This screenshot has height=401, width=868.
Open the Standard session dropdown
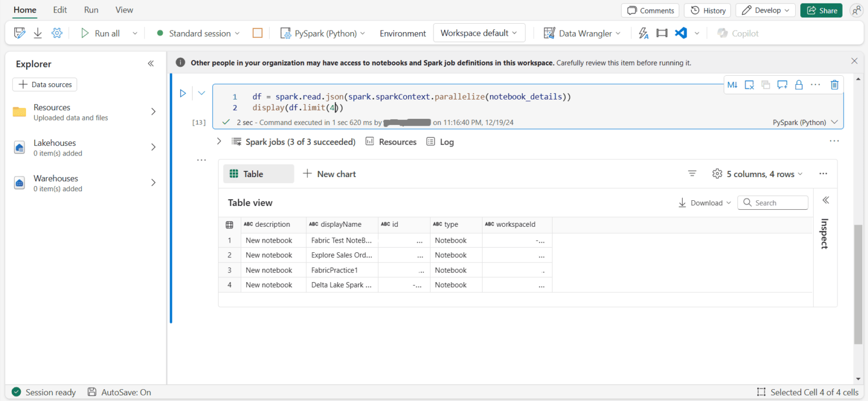(x=198, y=33)
